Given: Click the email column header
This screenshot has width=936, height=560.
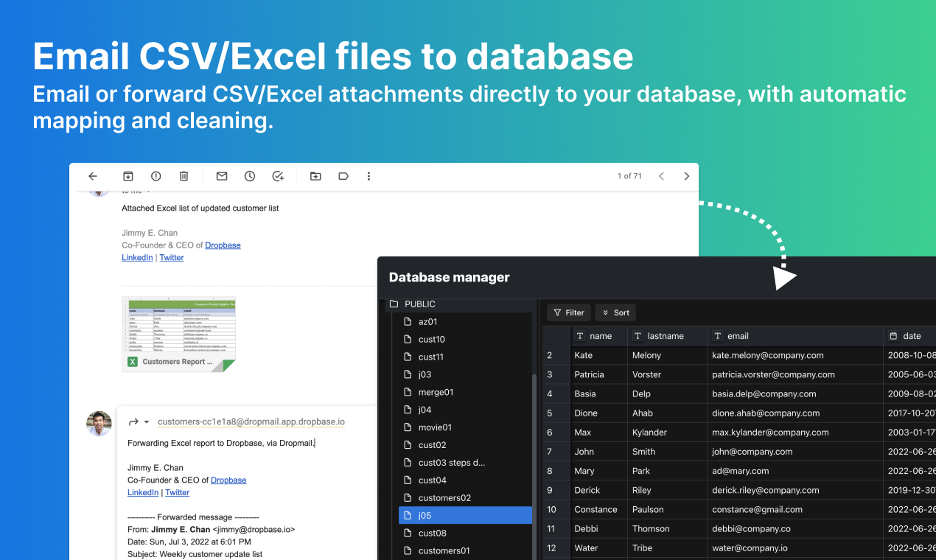Looking at the screenshot, I should pyautogui.click(x=795, y=336).
